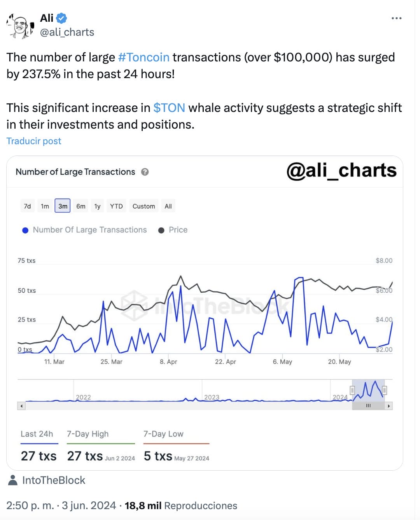Toggle Number Of Large Transactions series
420x520 pixels.
click(x=85, y=230)
